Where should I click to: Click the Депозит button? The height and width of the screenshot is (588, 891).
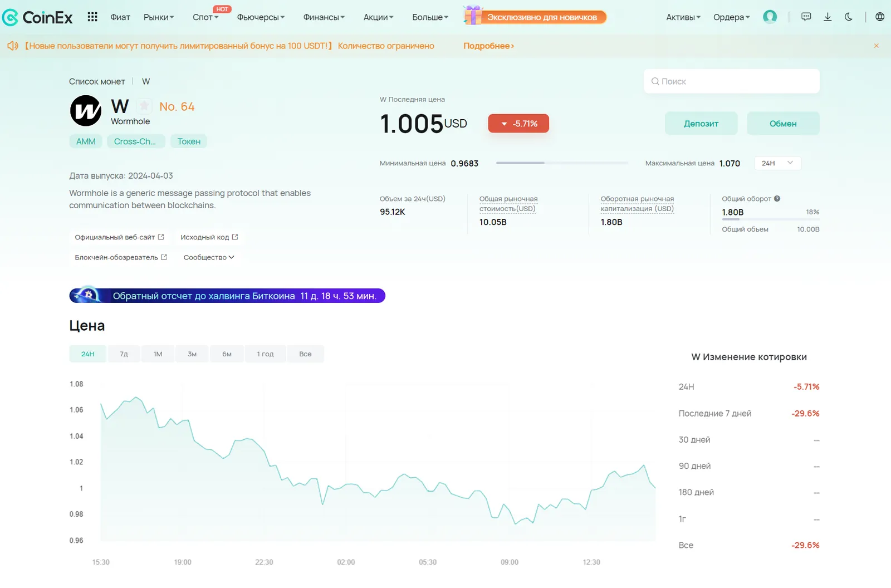[701, 123]
